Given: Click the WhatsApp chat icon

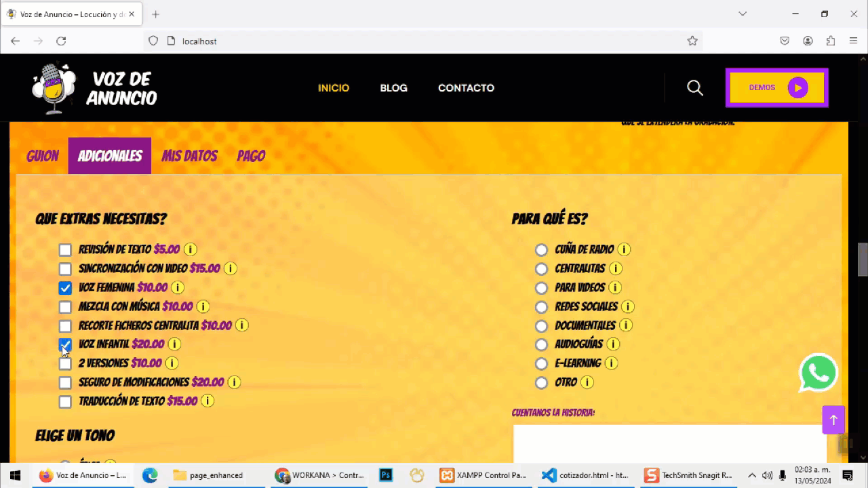Looking at the screenshot, I should (818, 373).
